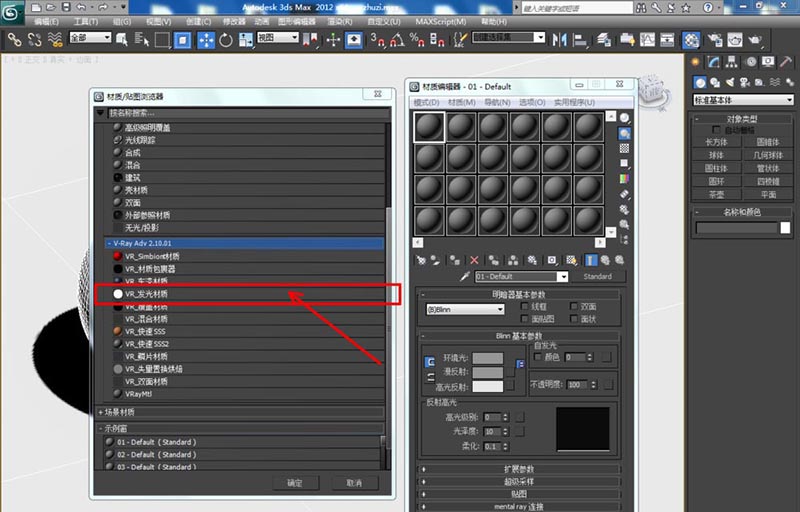Viewport: 800px width, 512px height.
Task: Toggle the Angle Snap icon
Action: point(397,40)
